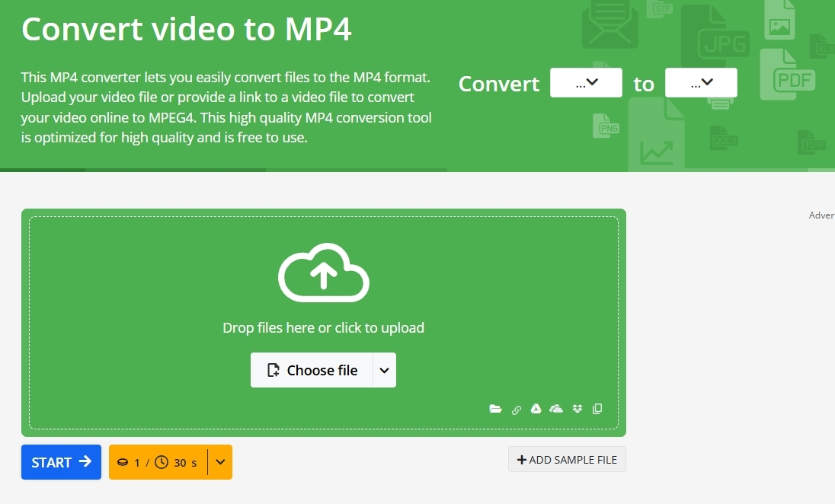Select the Google Drive upload icon
This screenshot has width=835, height=504.
click(536, 409)
